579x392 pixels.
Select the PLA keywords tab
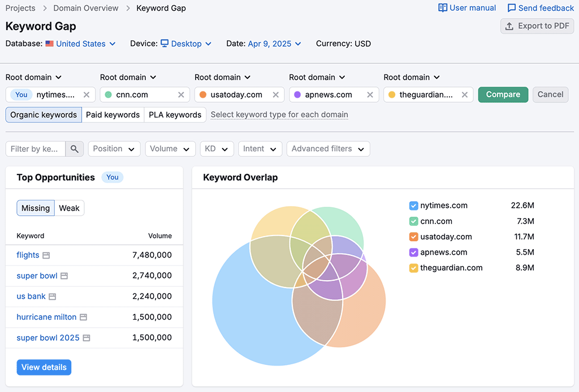pyautogui.click(x=175, y=115)
